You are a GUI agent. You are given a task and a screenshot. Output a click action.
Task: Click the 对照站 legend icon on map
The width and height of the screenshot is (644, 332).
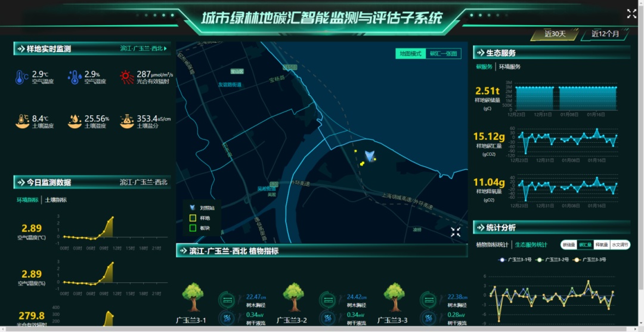click(192, 208)
